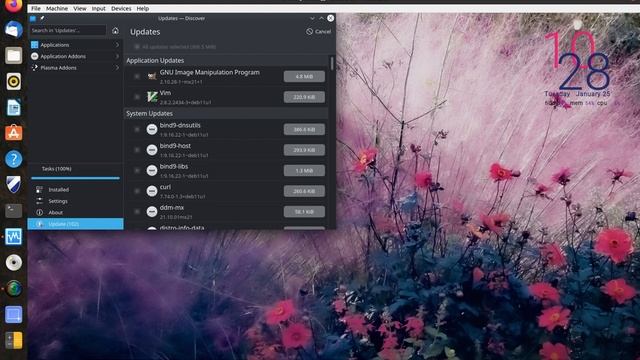Click the GIMP application icon
This screenshot has width=640, height=360.
point(152,76)
